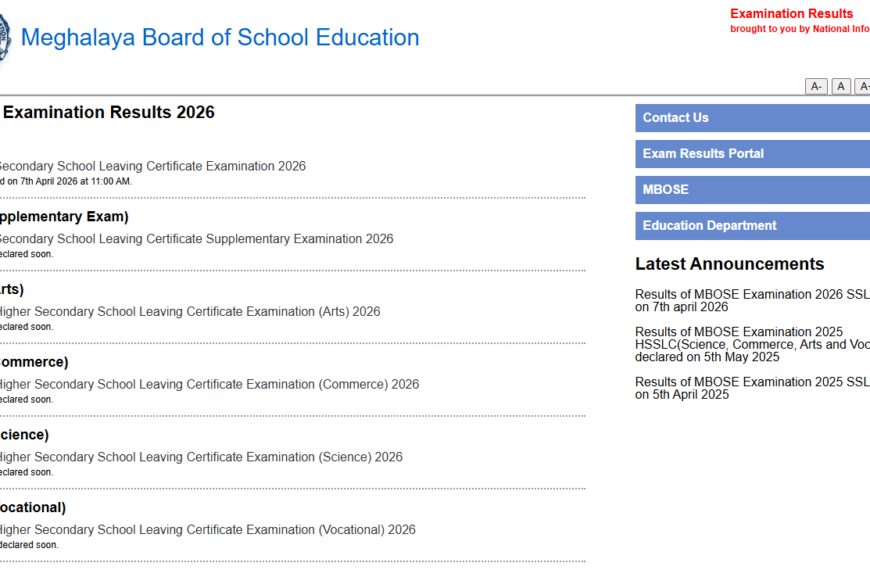The height and width of the screenshot is (570, 870).
Task: Click the Meghalaya Board logo emblem
Action: click(x=4, y=38)
